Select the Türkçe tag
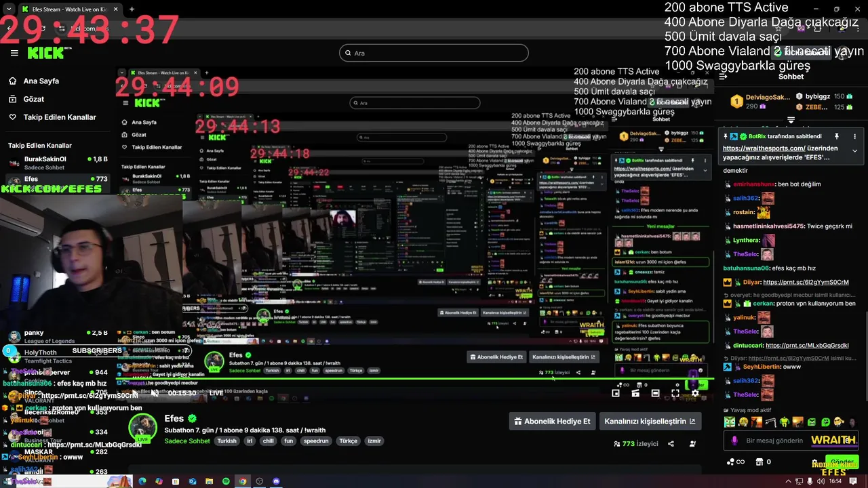The width and height of the screenshot is (868, 488). tap(348, 441)
